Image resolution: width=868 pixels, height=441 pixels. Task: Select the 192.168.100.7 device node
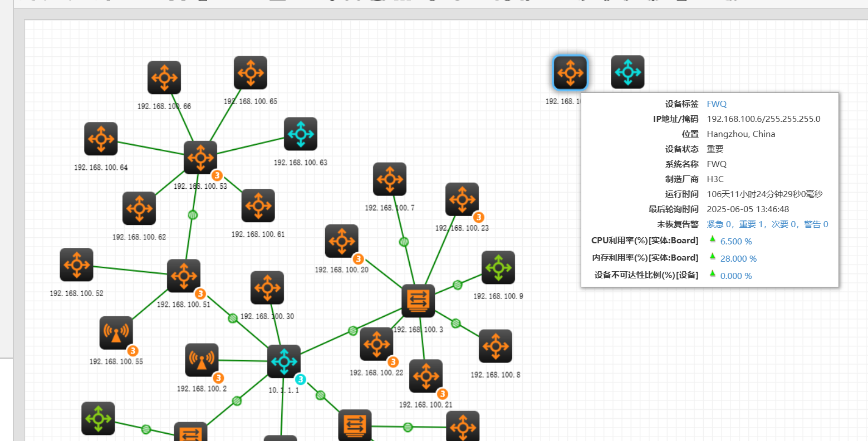coord(390,179)
